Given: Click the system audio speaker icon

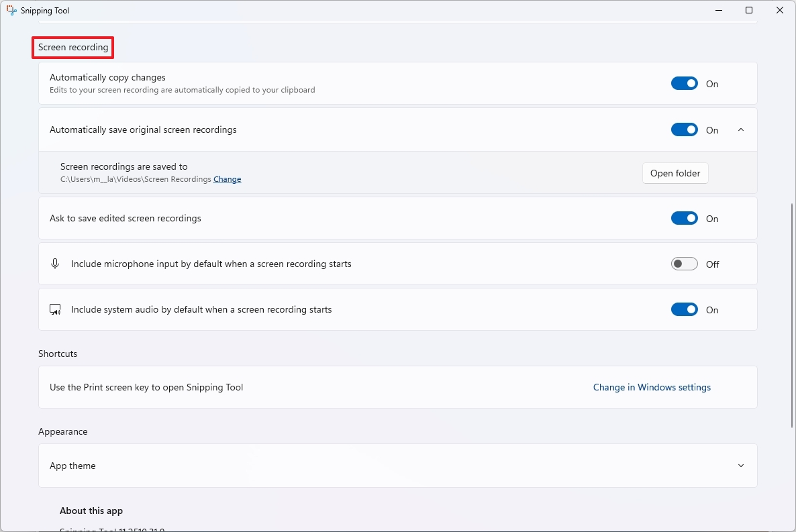Looking at the screenshot, I should 55,309.
